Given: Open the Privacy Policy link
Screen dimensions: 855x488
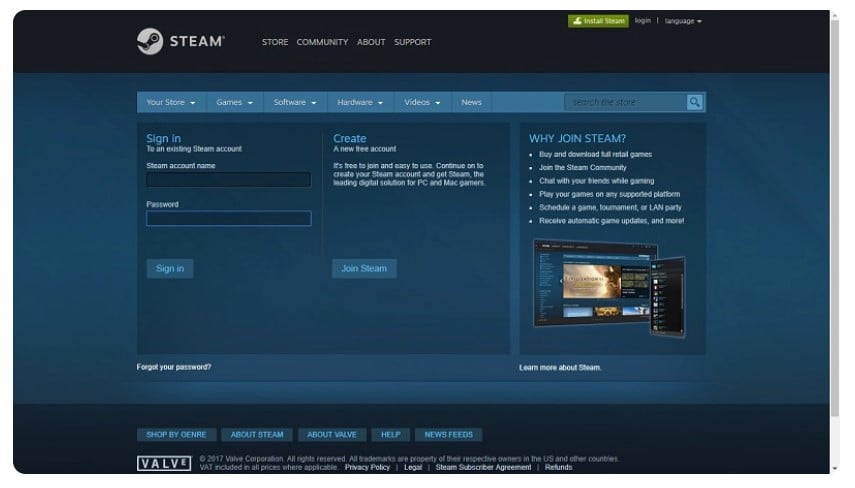Looking at the screenshot, I should [367, 467].
